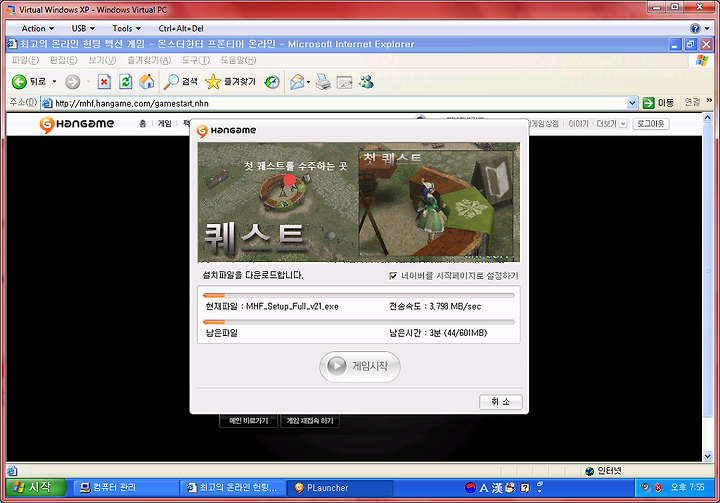
Task: Open the 파일(F) menu
Action: click(25, 60)
